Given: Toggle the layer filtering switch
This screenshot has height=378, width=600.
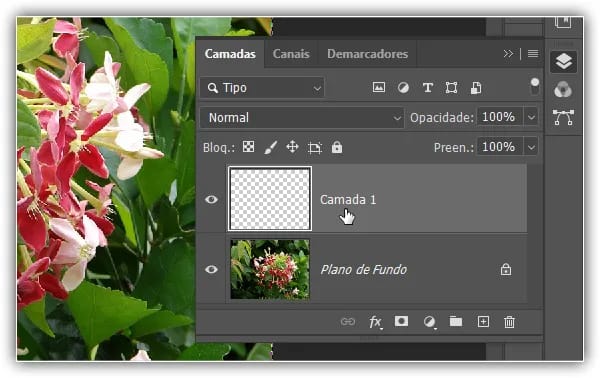Looking at the screenshot, I should (x=535, y=86).
